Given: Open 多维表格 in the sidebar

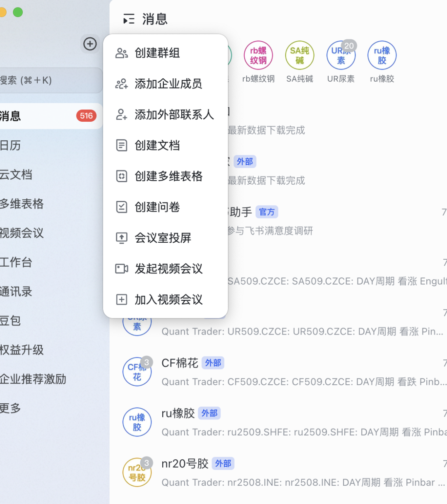Looking at the screenshot, I should pos(50,204).
